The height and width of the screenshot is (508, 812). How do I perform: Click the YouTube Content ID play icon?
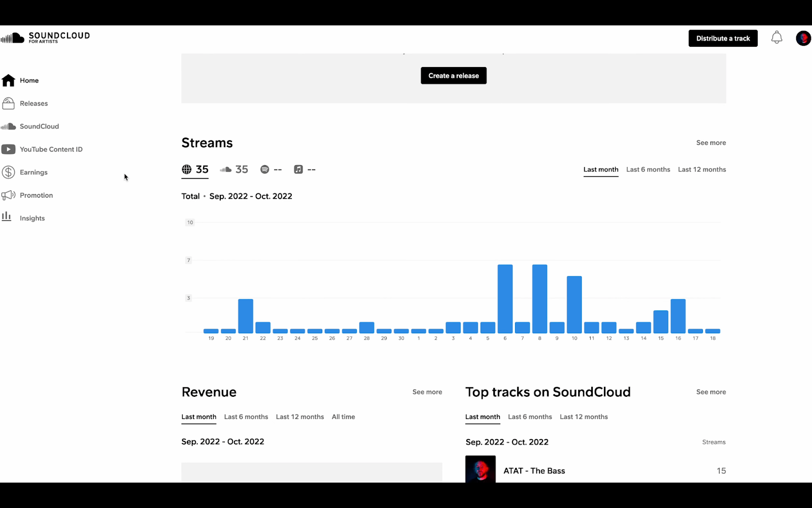(x=8, y=149)
